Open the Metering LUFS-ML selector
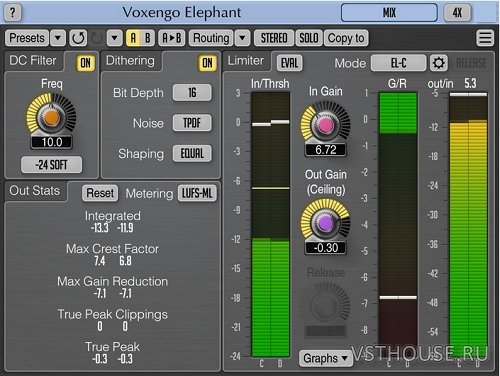 tap(197, 193)
